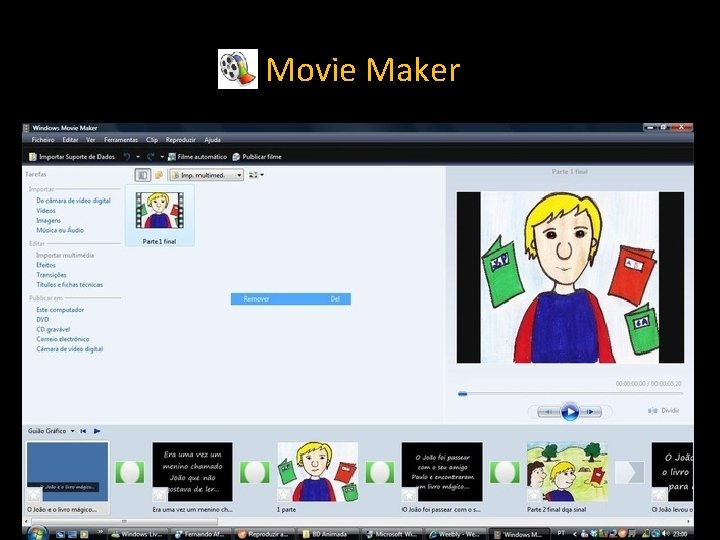The height and width of the screenshot is (540, 720).
Task: Click the Vídeos import link
Action: 46,211
